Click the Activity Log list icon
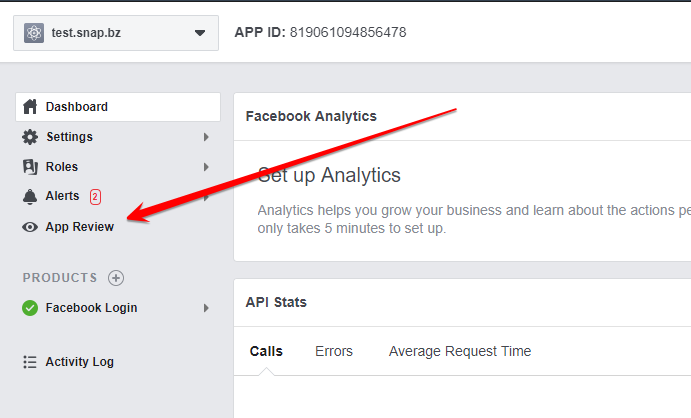Screen dimensions: 691x418 click(30, 362)
